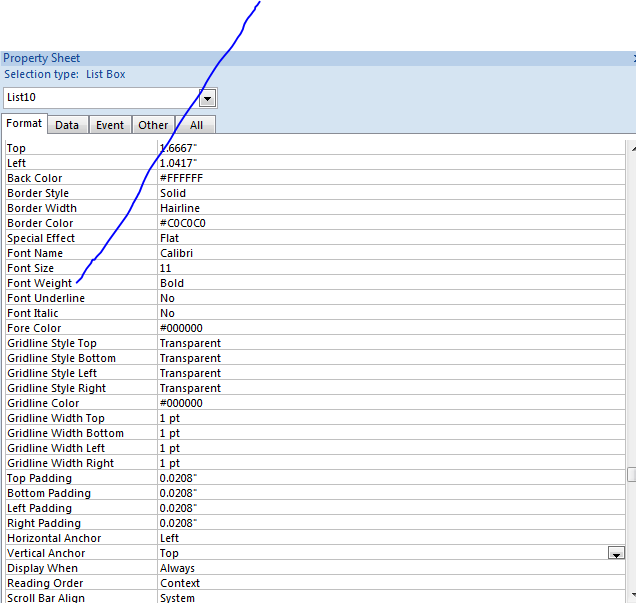The image size is (636, 603).
Task: Click the Left value 1.0417"
Action: [x=178, y=163]
